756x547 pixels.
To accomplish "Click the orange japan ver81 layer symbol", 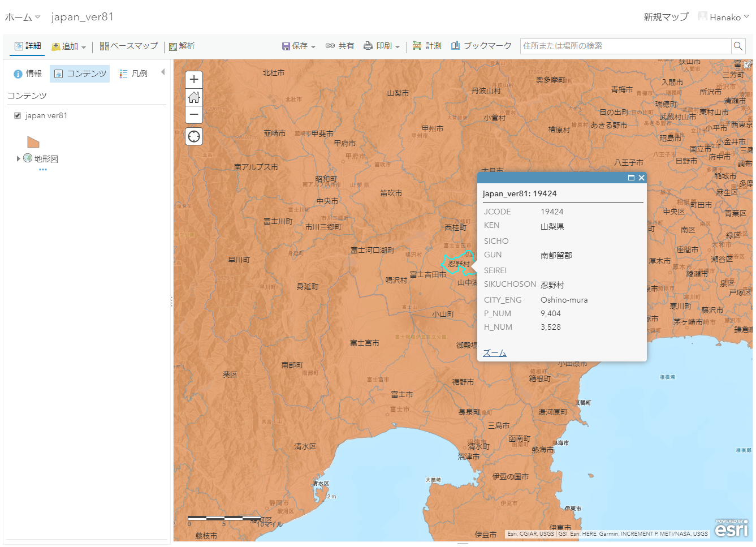I will click(x=33, y=142).
